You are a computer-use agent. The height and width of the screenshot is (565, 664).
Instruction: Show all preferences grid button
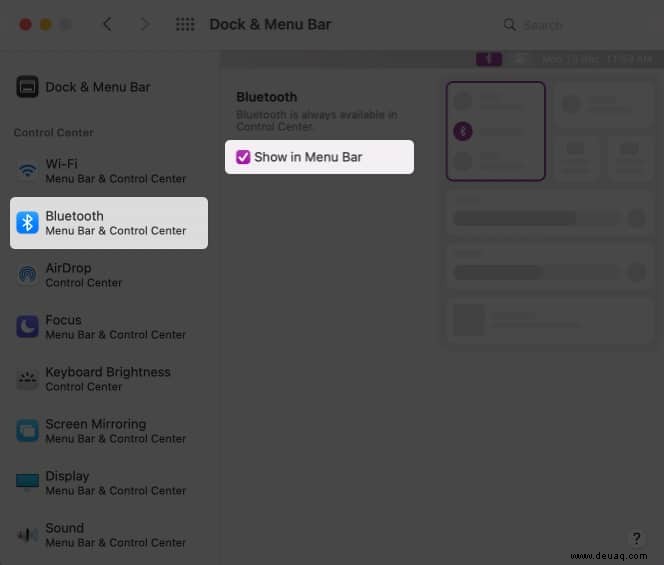click(x=185, y=24)
